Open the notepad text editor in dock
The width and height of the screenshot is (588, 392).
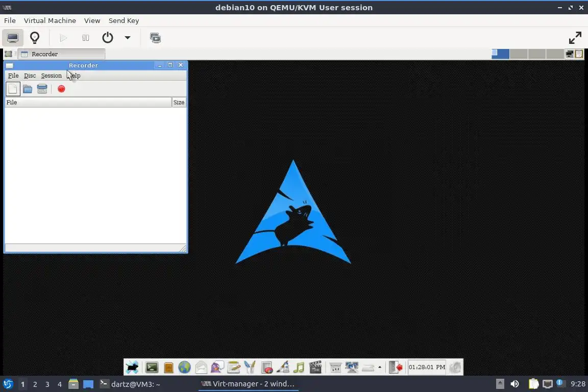[234, 367]
